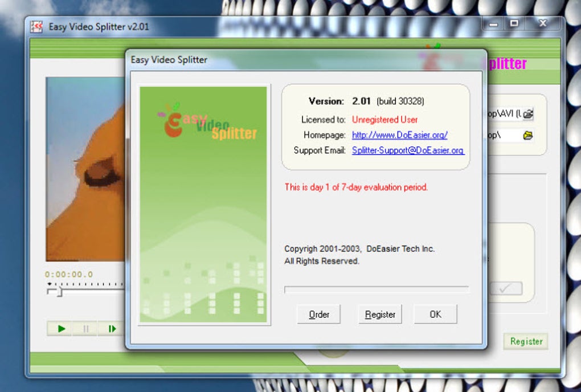The height and width of the screenshot is (392, 581).
Task: Click the "This is day 1 of 7-day evaluation period." text
Action: tap(356, 187)
